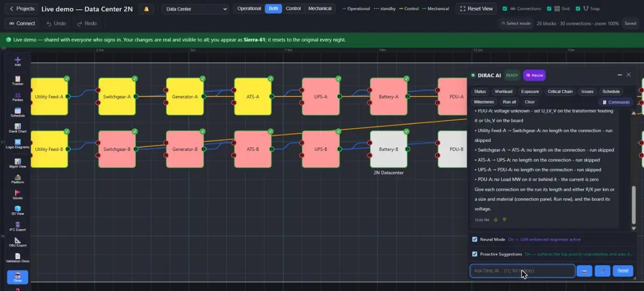This screenshot has height=291, width=644.
Task: Click the Saved status indicator
Action: coord(631,24)
